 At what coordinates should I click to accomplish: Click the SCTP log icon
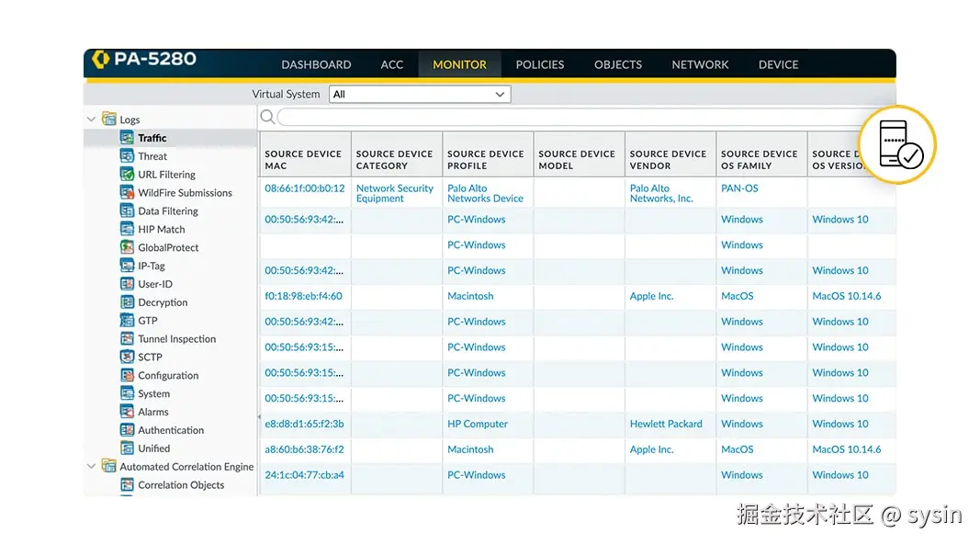(127, 357)
